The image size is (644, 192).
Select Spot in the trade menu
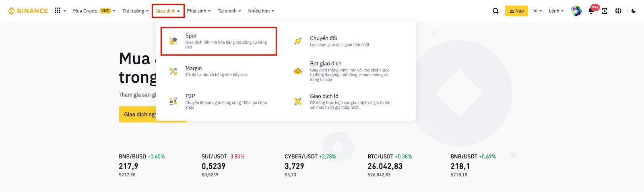coord(219,41)
